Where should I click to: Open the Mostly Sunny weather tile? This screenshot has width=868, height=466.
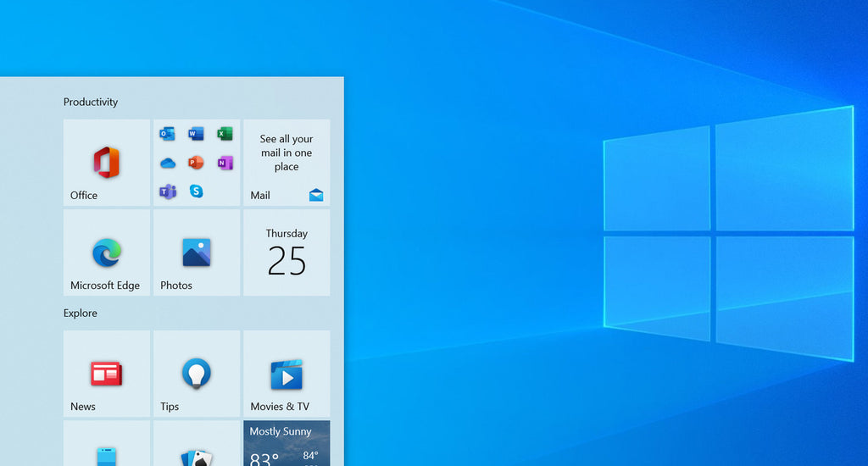point(287,444)
